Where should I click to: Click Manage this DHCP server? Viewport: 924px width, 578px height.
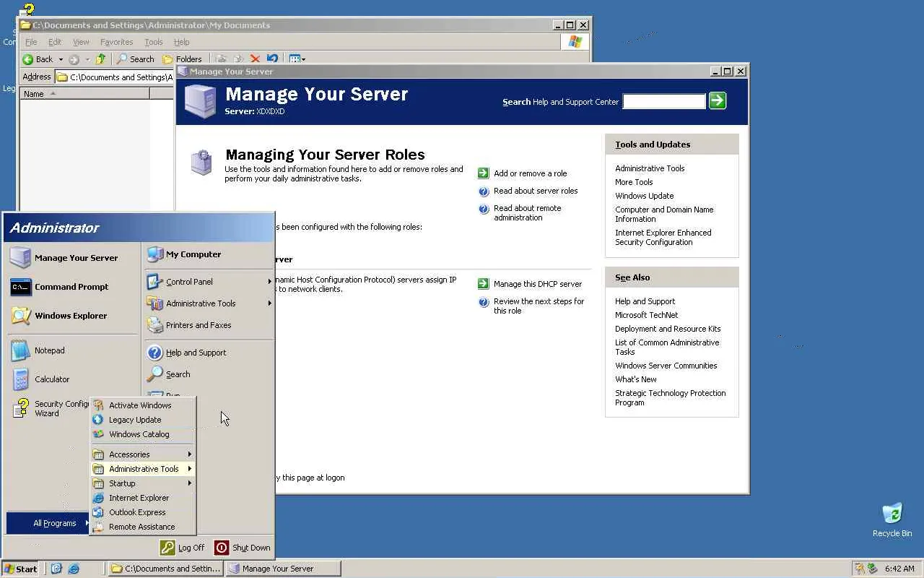point(538,284)
